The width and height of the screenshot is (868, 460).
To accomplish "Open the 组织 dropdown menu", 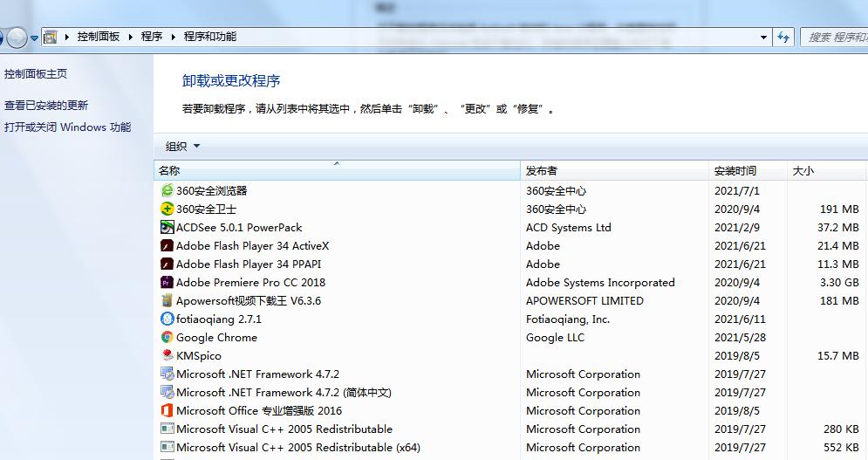I will (182, 147).
